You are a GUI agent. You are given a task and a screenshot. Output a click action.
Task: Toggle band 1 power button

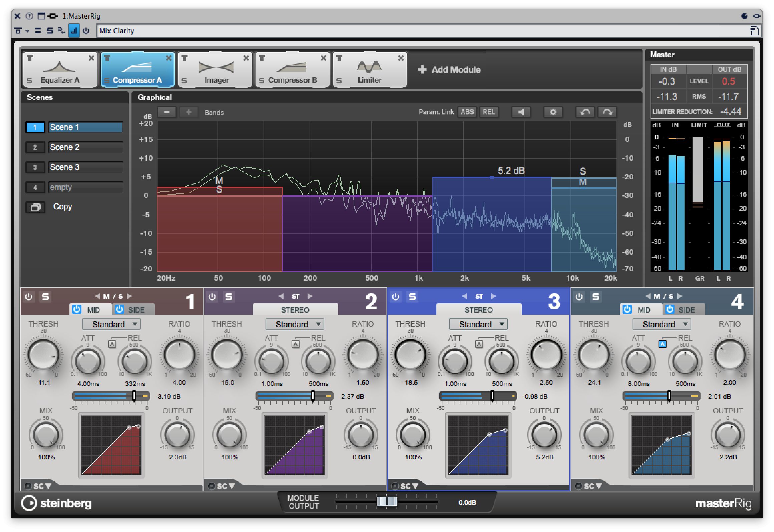coord(29,296)
